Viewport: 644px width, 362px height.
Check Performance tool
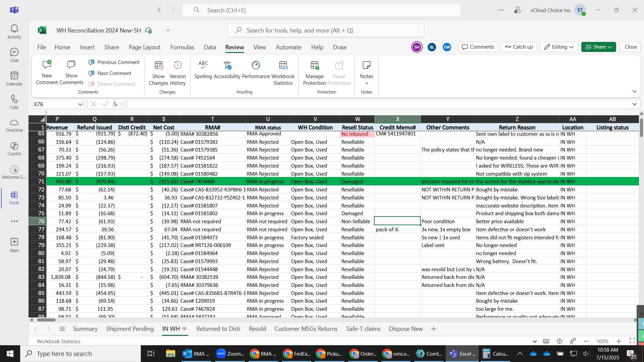pos(256,69)
